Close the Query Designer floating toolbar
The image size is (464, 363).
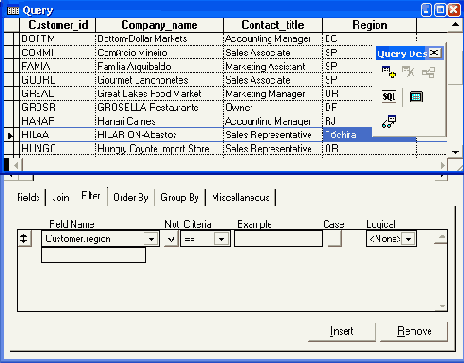(435, 53)
